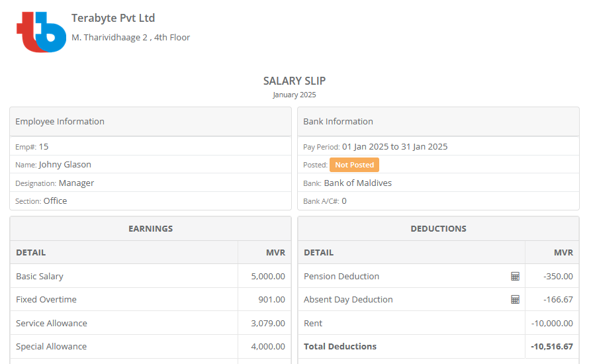Select the DEDUCTIONS table heading
Image resolution: width=589 pixels, height=364 pixels.
pyautogui.click(x=438, y=228)
